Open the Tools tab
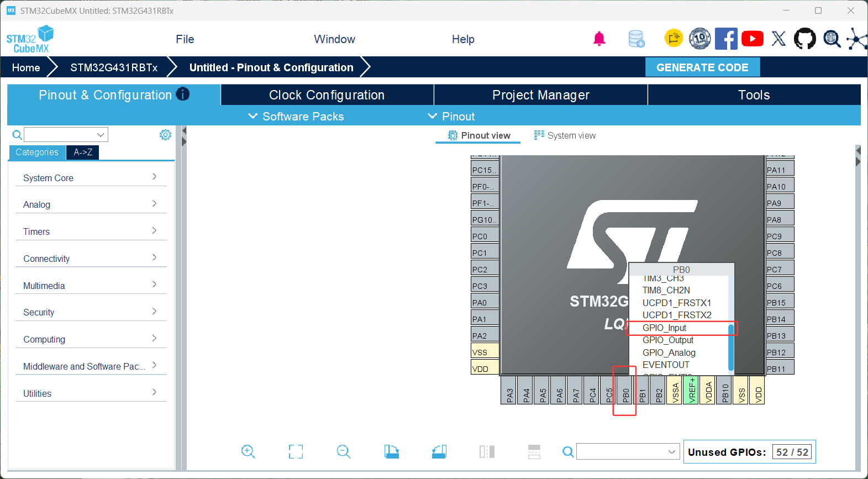 coord(754,94)
